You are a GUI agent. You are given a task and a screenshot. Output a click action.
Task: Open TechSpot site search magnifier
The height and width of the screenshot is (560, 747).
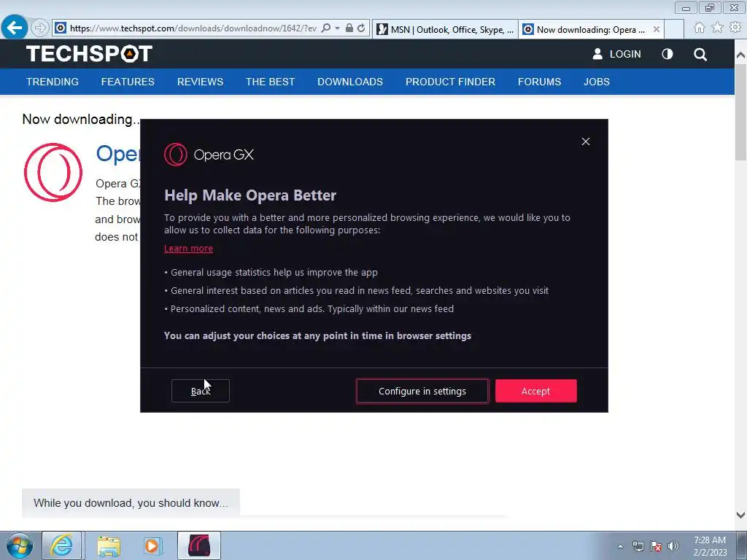coord(700,54)
